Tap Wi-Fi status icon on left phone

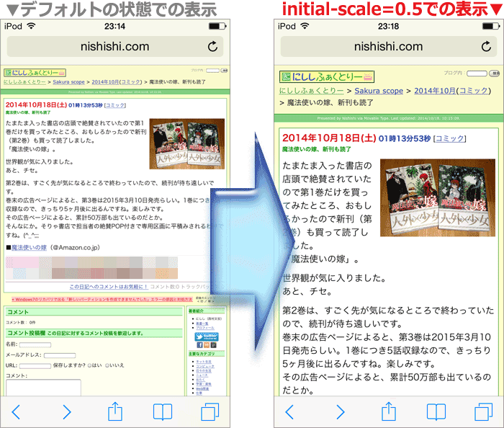31,26
